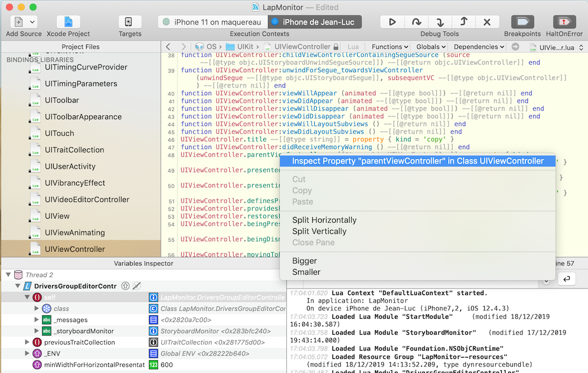Open the Globals dropdown
Image resolution: width=588 pixels, height=373 pixels.
[x=431, y=47]
